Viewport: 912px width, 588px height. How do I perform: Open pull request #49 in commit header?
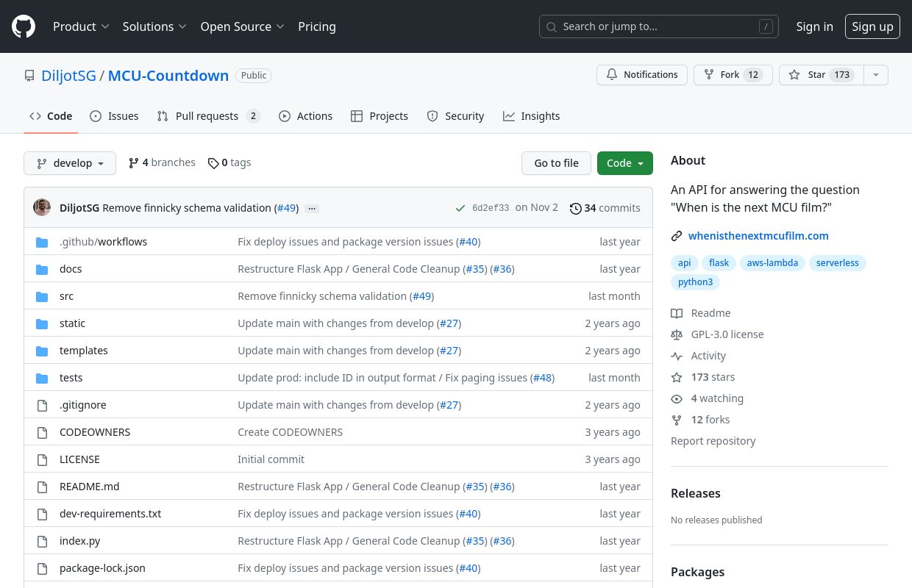(286, 208)
